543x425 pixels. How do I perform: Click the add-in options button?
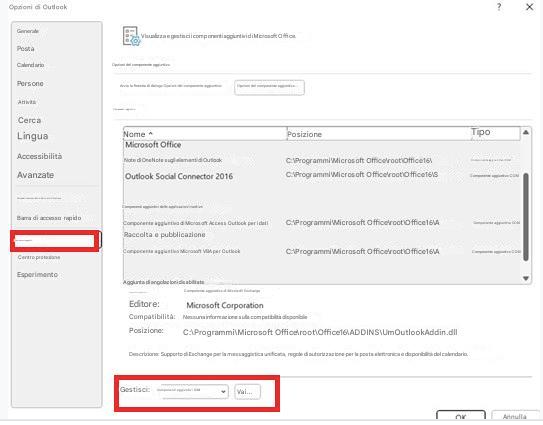coord(269,87)
